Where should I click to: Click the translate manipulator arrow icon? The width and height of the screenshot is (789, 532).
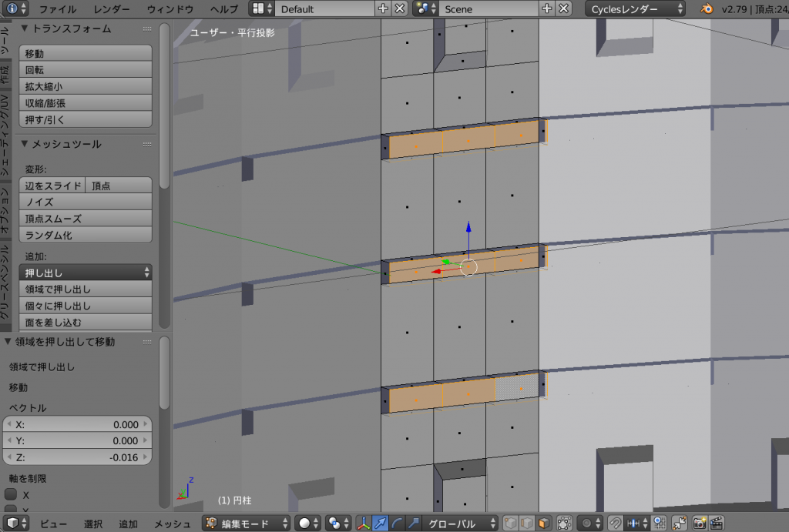[381, 524]
